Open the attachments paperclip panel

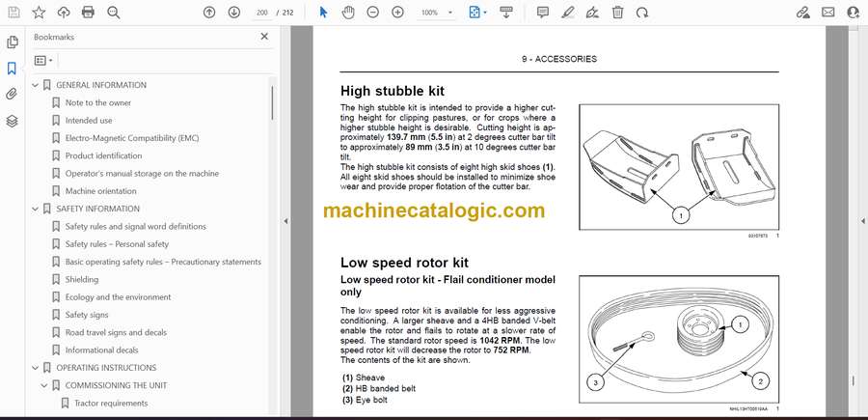[12, 95]
